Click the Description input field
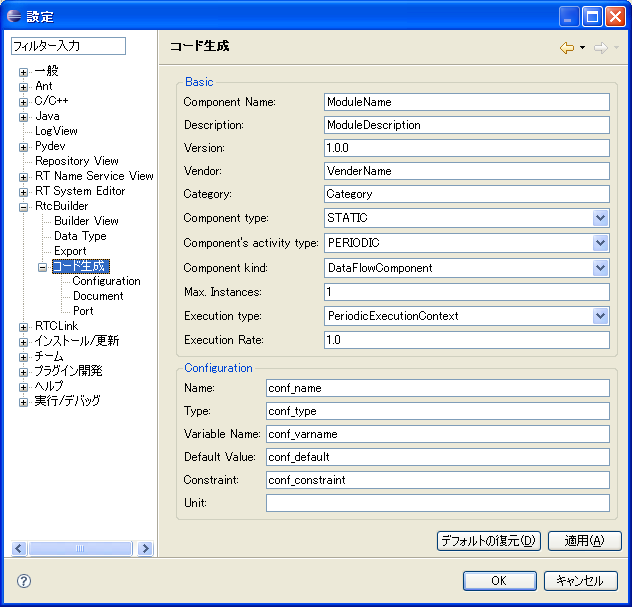This screenshot has height=607, width=632. 467,125
